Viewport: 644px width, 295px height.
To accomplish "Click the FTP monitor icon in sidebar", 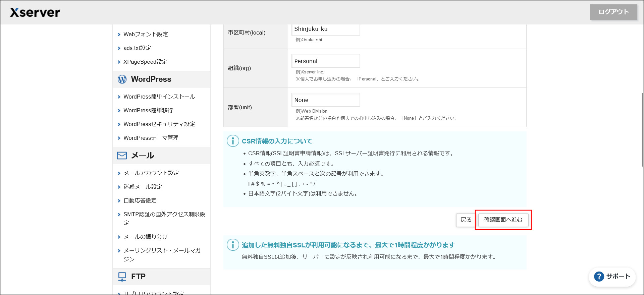I will (122, 277).
